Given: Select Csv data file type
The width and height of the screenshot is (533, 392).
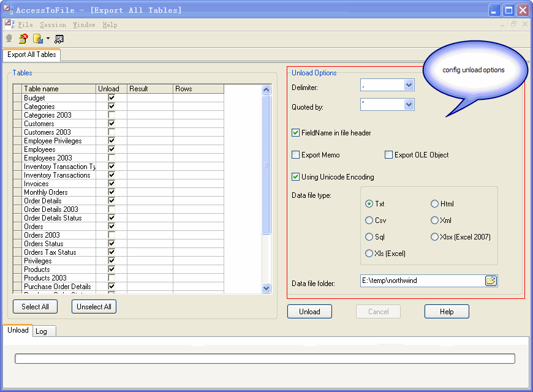Looking at the screenshot, I should (369, 221).
